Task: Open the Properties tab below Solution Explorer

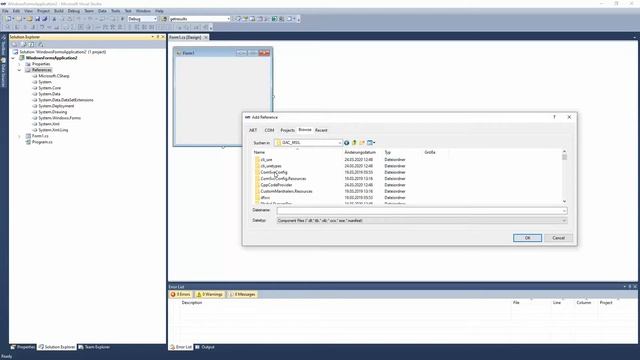Action: coord(23,347)
